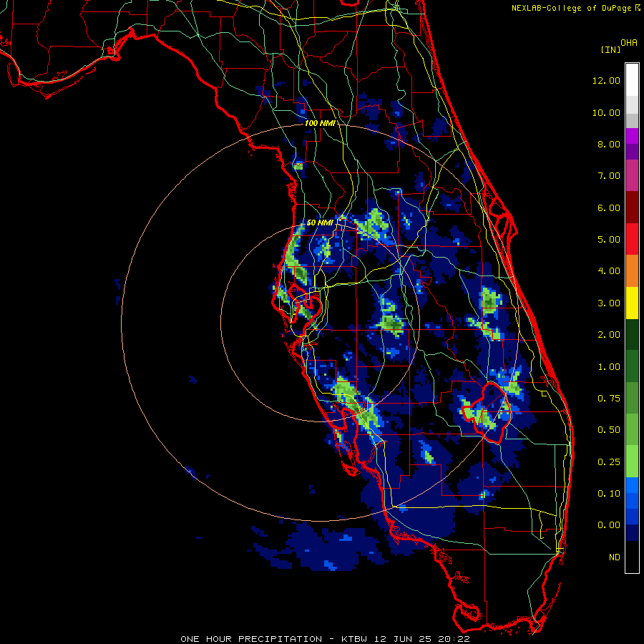Image resolution: width=644 pixels, height=644 pixels.
Task: Click the 0.50 legend value
Action: (609, 430)
